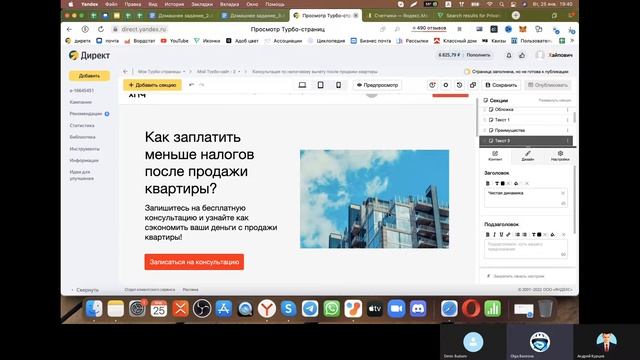This screenshot has width=640, height=360.
Task: Click the undo arrow in editor toolbar
Action: pos(191,85)
